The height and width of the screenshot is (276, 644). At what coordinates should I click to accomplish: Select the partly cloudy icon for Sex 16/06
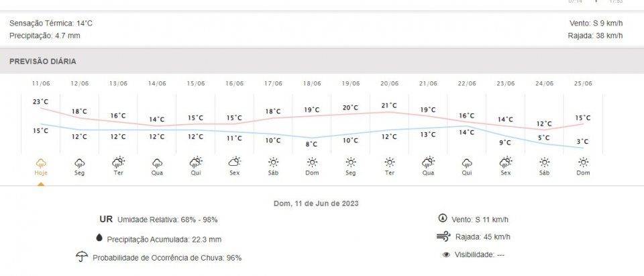click(235, 162)
